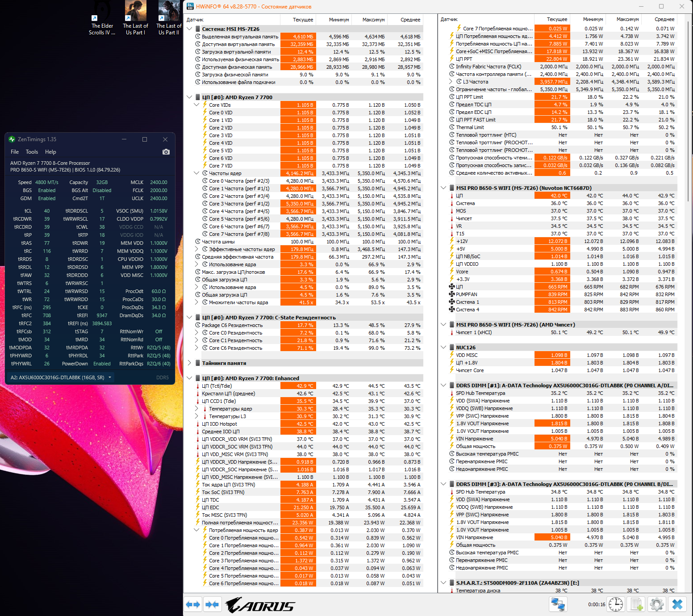Open the Tools menu in ZenTimings
This screenshot has height=616, width=693.
click(32, 152)
